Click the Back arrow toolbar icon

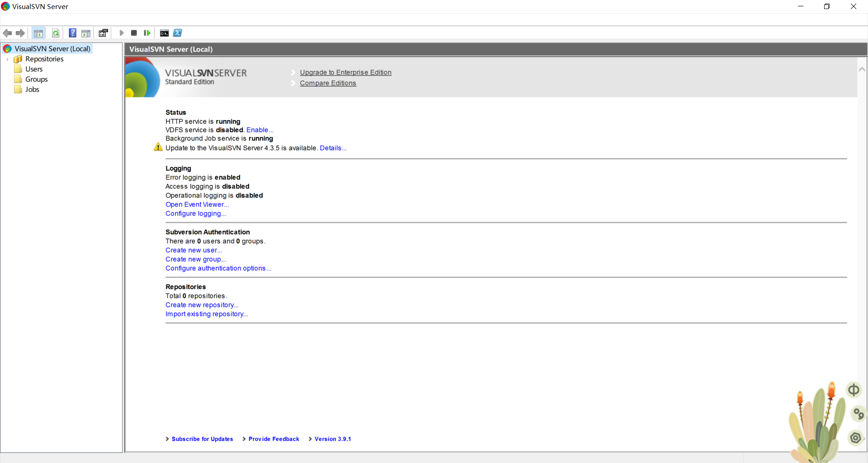[7, 33]
